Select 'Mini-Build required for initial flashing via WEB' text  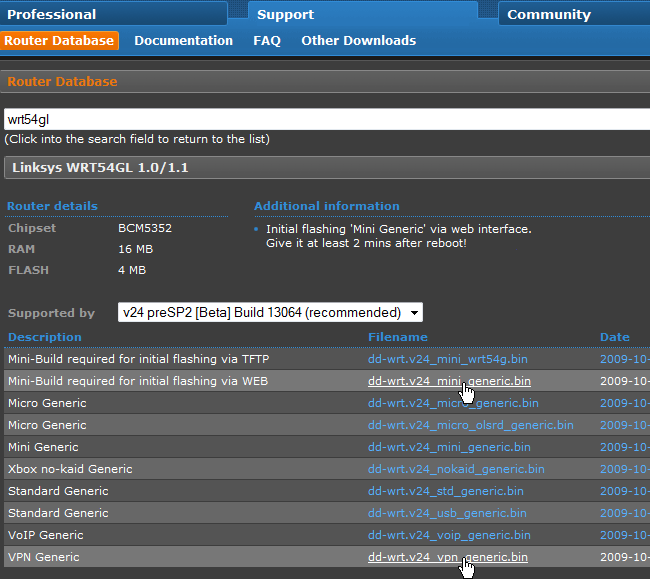(x=138, y=381)
